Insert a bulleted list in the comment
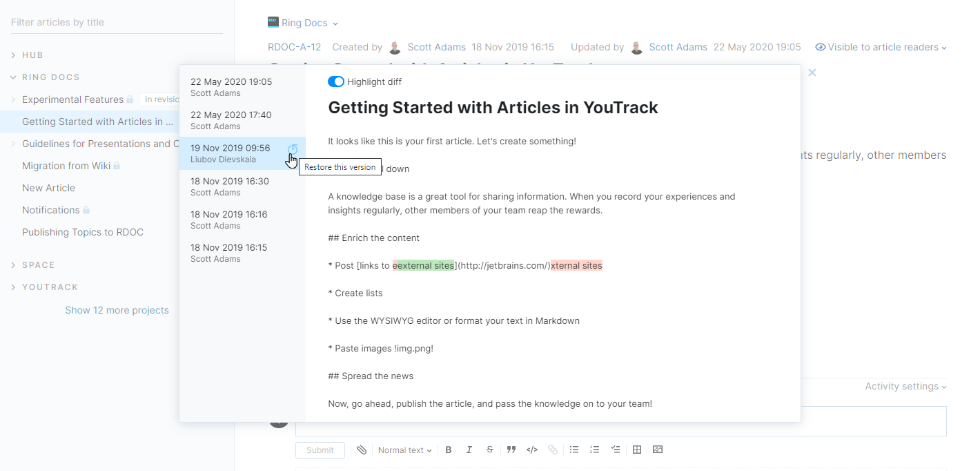Image resolution: width=980 pixels, height=471 pixels. coord(574,450)
